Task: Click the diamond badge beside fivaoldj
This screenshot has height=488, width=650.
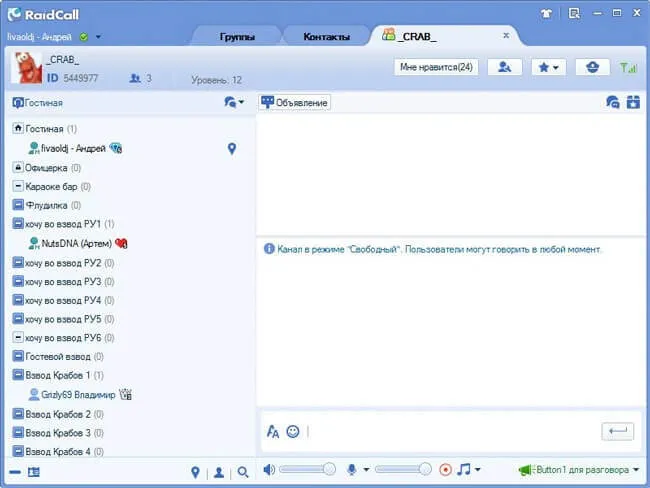Action: point(116,148)
